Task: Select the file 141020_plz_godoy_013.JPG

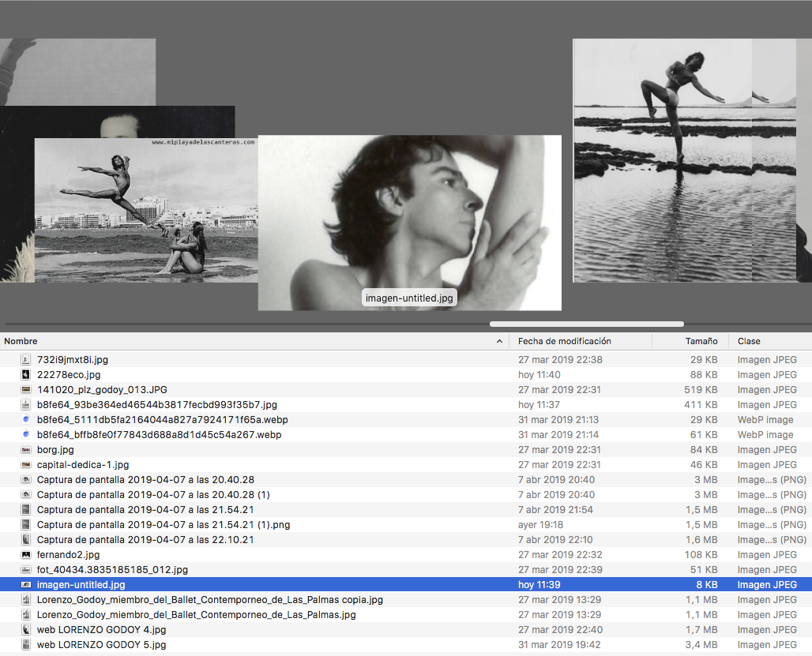Action: point(102,390)
